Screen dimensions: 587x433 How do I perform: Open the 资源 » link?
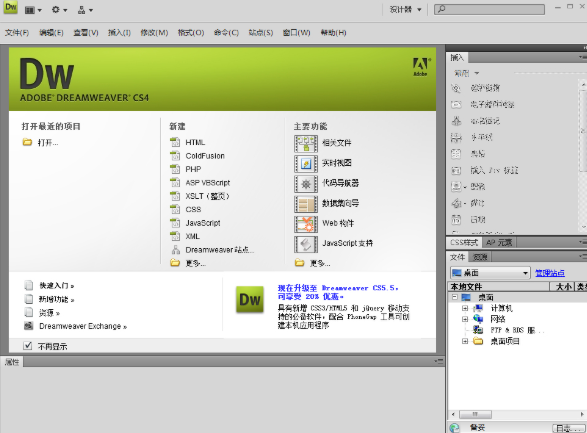pyautogui.click(x=49, y=313)
